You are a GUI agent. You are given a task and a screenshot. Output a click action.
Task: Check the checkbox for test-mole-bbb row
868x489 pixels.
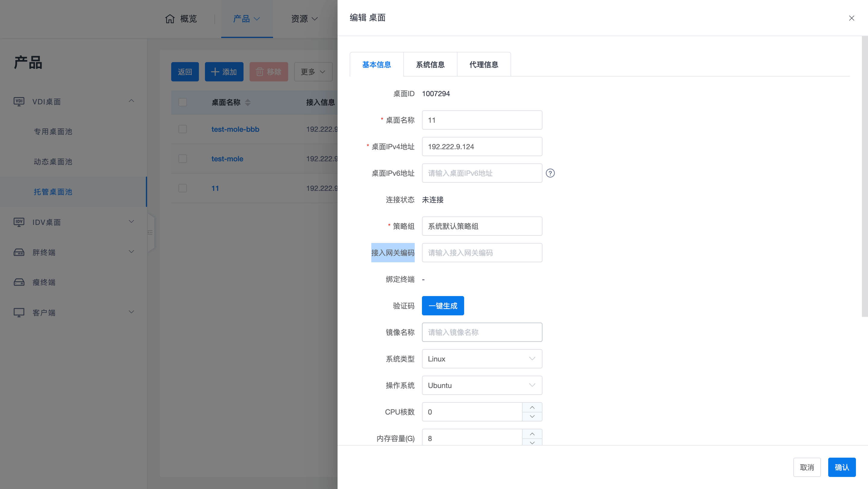click(183, 129)
